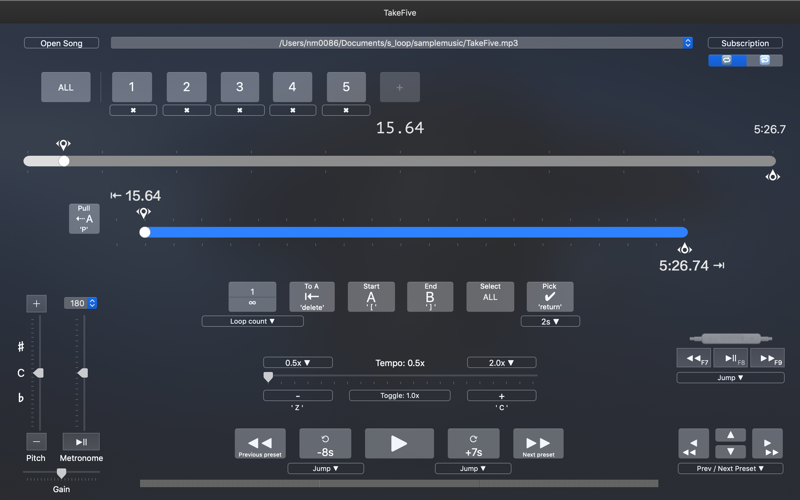Screen dimensions: 800x500
Task: Click the main Play button
Action: point(399,443)
